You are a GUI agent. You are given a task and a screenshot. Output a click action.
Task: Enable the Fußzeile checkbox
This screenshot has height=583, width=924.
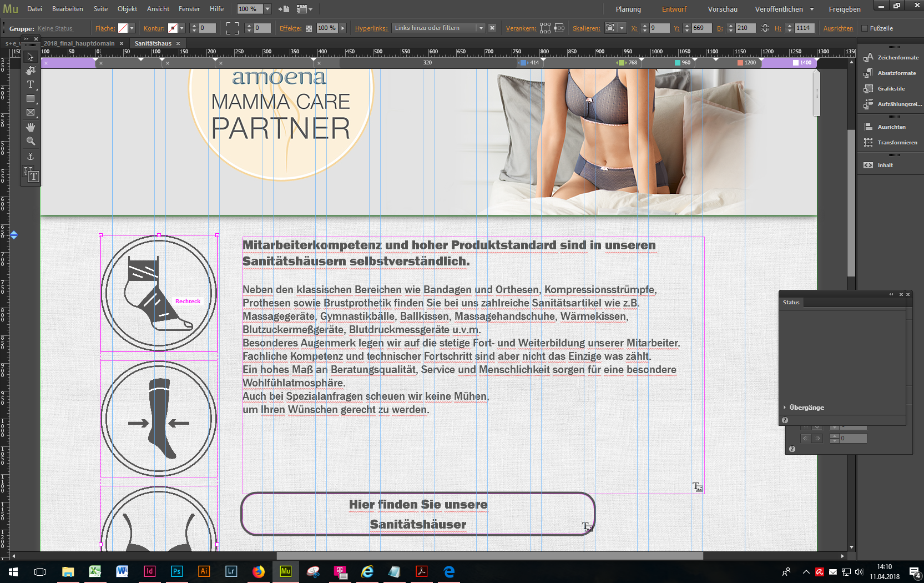click(864, 28)
